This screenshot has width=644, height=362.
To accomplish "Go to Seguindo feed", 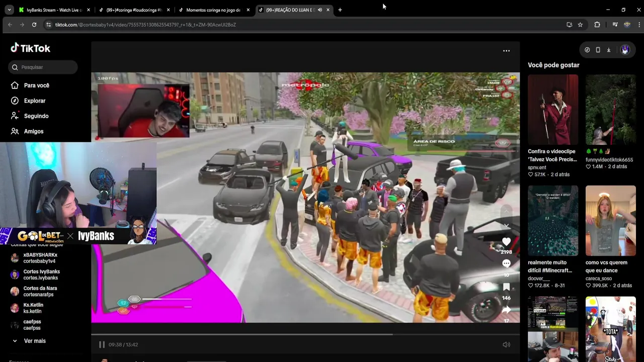I will coord(30,116).
